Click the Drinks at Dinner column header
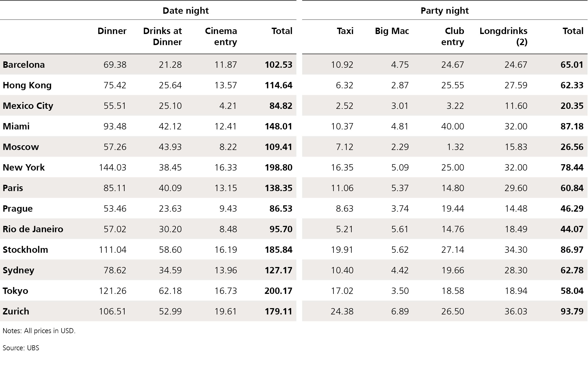Screen dimensions: 588x369 click(162, 36)
